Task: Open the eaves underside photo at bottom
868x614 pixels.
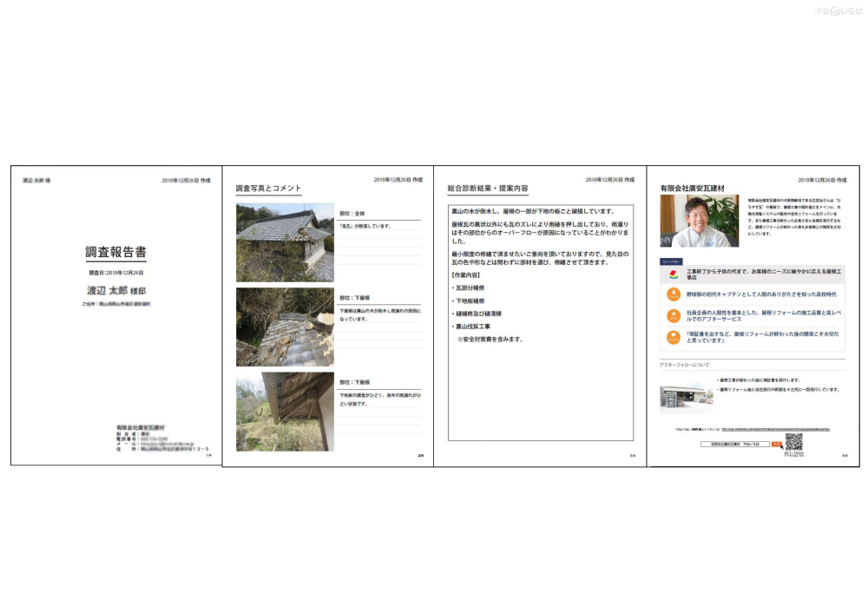Action: [284, 412]
